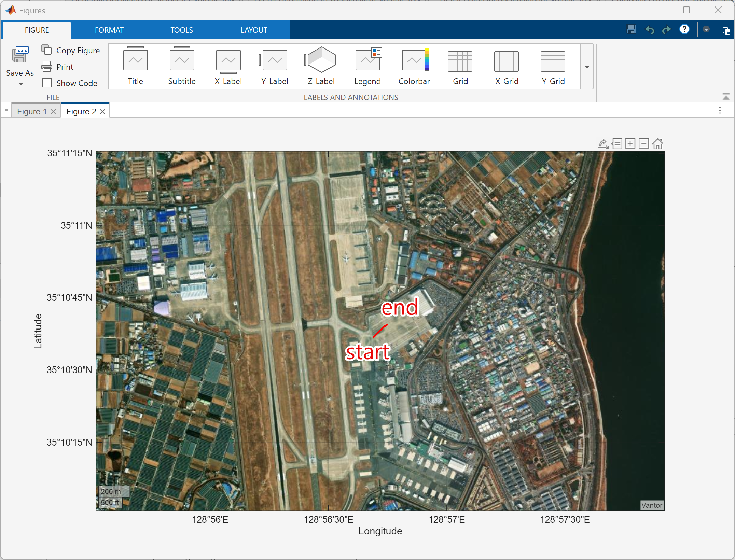Click the Z-Label icon
The image size is (735, 560).
point(321,66)
